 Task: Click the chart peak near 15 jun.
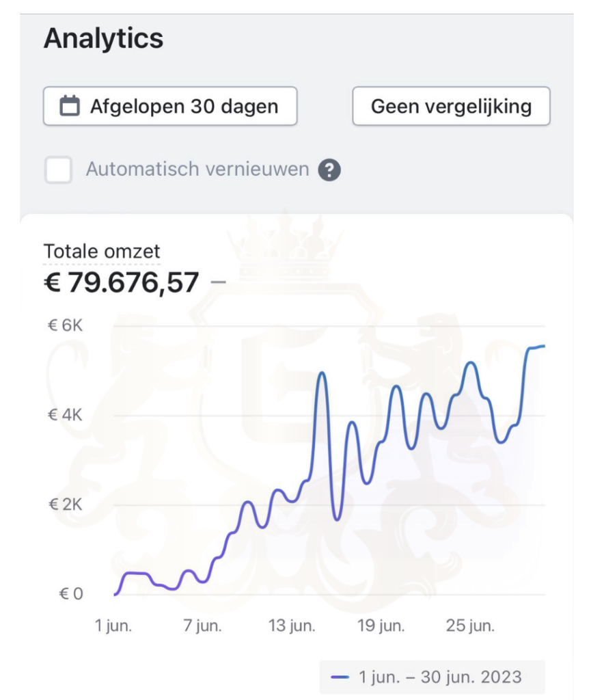(322, 373)
